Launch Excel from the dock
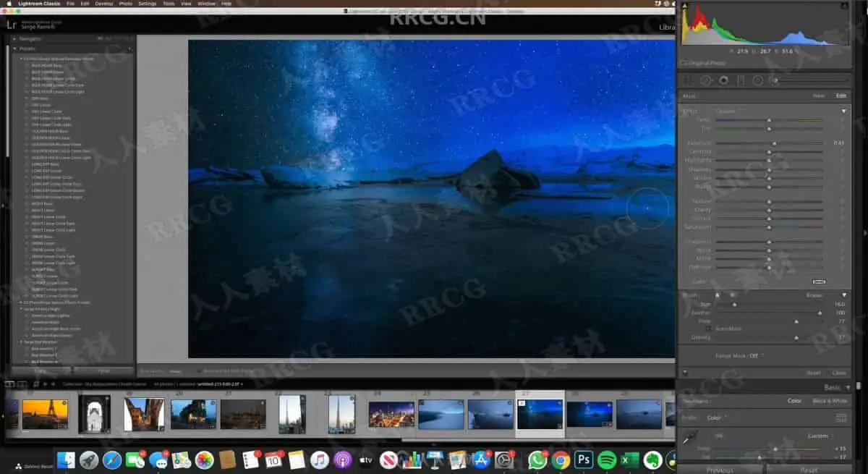Viewport: 868px width, 474px height. click(630, 460)
